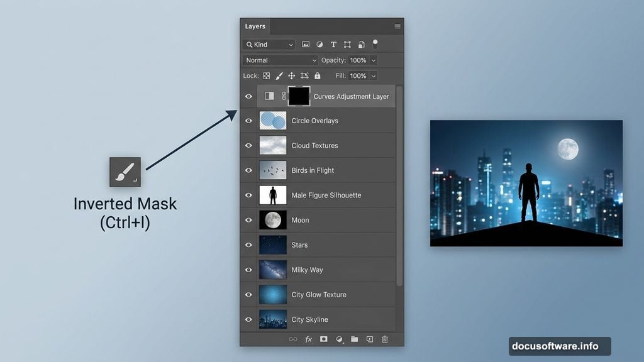Open the Kind filter dropdown
644x362 pixels.
pyautogui.click(x=269, y=45)
